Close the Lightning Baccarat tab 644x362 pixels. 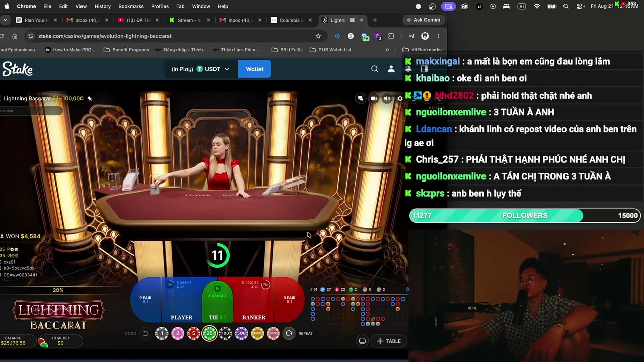361,20
